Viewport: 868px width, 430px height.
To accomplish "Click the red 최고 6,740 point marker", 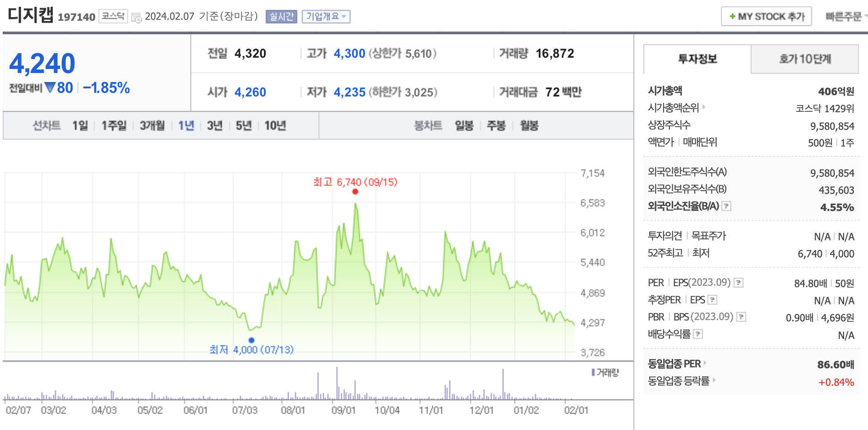I will (x=355, y=192).
